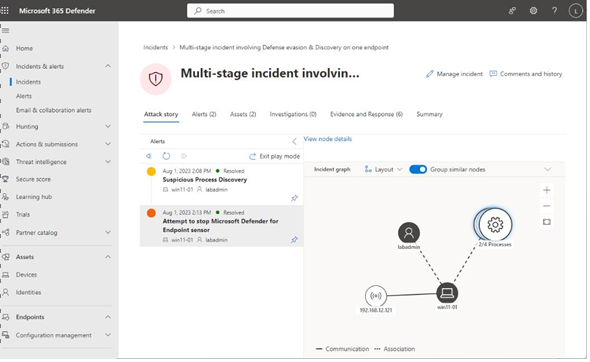Zoom in on the incident graph
The height and width of the screenshot is (362, 590).
[x=547, y=190]
